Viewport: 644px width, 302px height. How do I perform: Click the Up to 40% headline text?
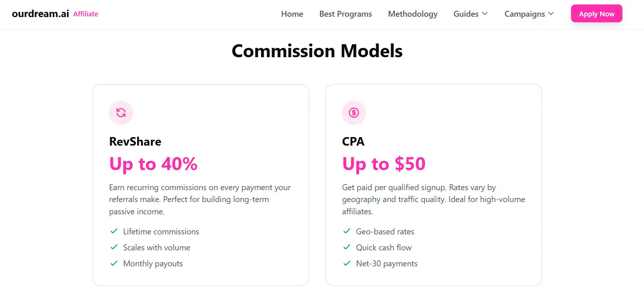click(153, 164)
